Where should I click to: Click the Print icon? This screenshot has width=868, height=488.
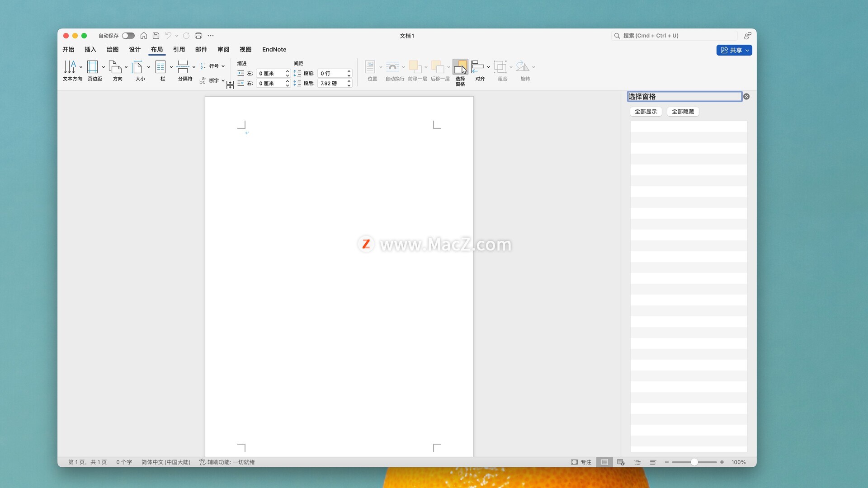coord(198,36)
